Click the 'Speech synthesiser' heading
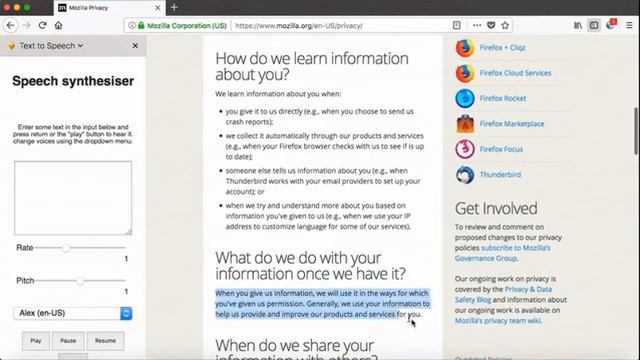 [73, 81]
